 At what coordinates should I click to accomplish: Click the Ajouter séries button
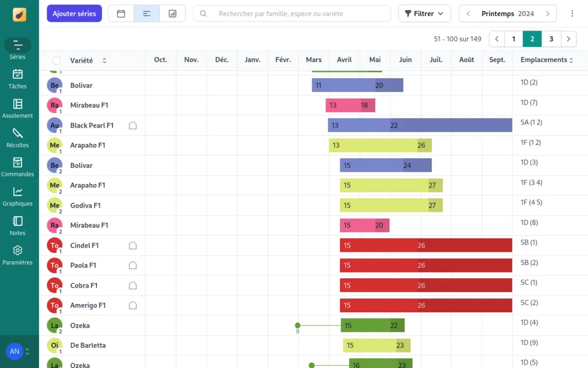click(74, 13)
